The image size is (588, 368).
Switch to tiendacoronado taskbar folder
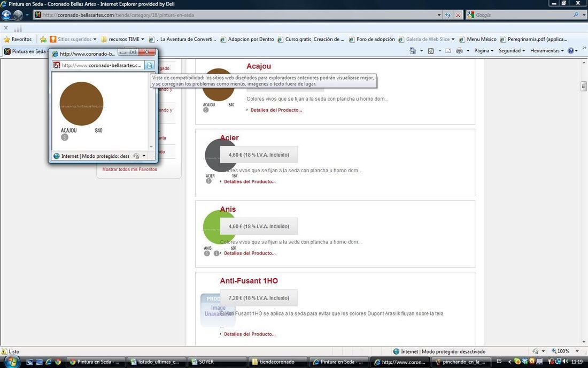pos(277,362)
